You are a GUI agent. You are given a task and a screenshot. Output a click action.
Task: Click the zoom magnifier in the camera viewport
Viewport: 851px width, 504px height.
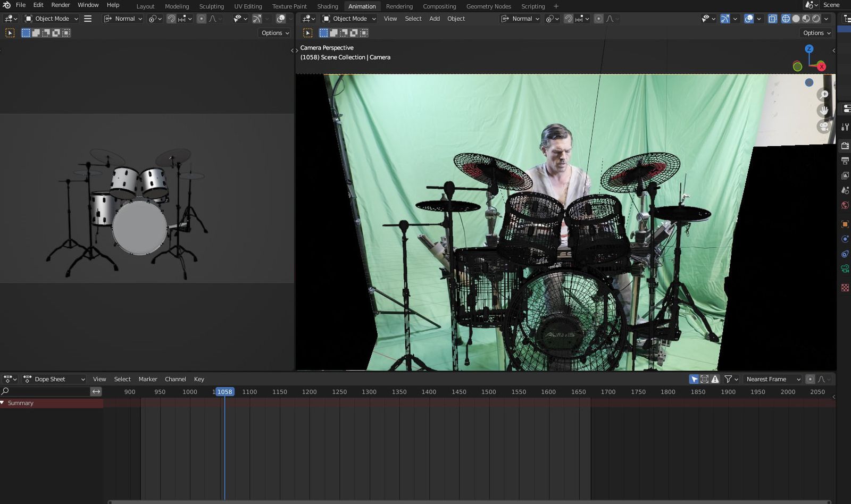click(x=824, y=94)
